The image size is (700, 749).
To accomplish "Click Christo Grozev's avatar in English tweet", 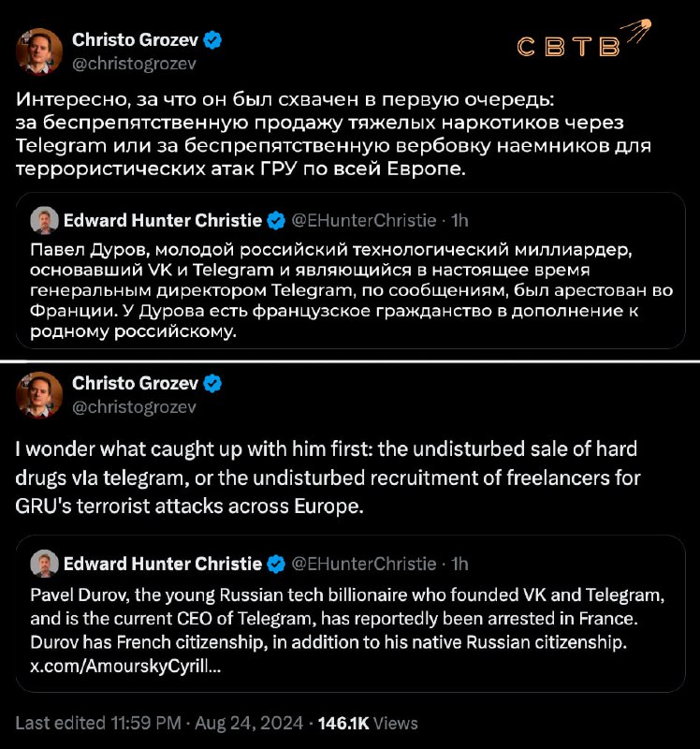I will tap(39, 395).
